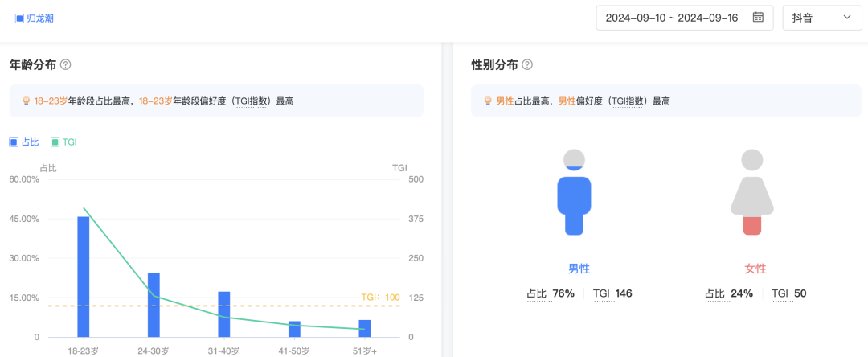Click the 45.00% y-axis label
The image size is (868, 357).
[x=24, y=219]
